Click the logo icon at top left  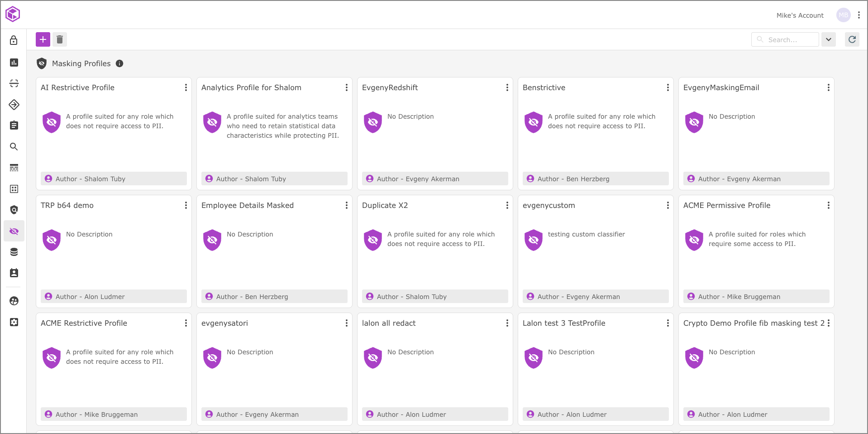pos(13,14)
